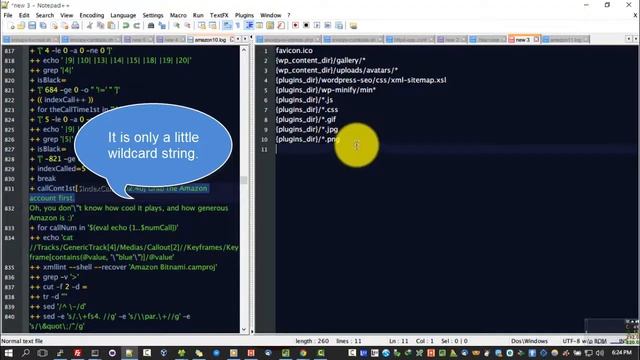Screen dimensions: 640x360
Task: Create a new document with toolbar New icon
Action: (x=12, y=26)
